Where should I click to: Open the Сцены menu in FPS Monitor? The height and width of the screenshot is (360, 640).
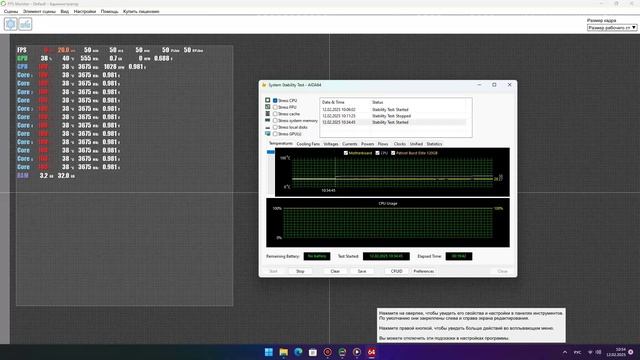(x=11, y=11)
